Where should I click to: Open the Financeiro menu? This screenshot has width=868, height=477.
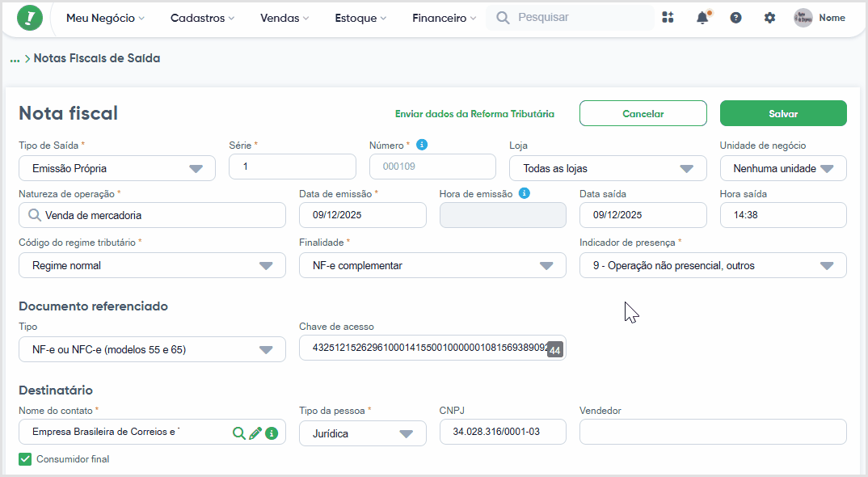tap(444, 18)
